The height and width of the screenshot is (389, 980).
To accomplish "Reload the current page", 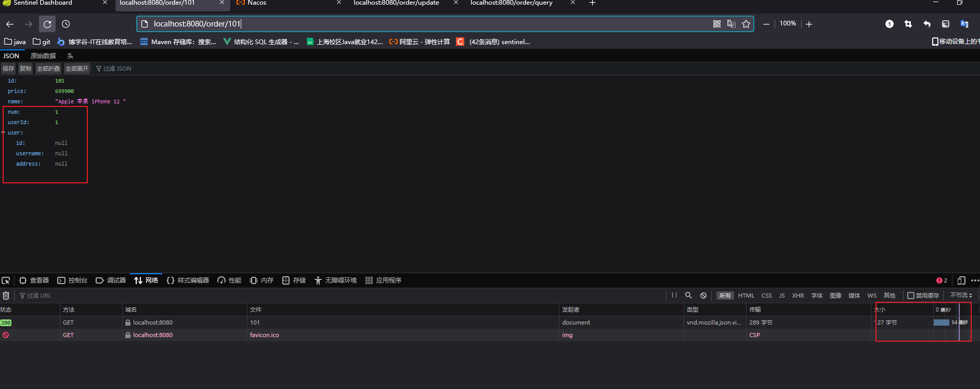I will pos(47,24).
